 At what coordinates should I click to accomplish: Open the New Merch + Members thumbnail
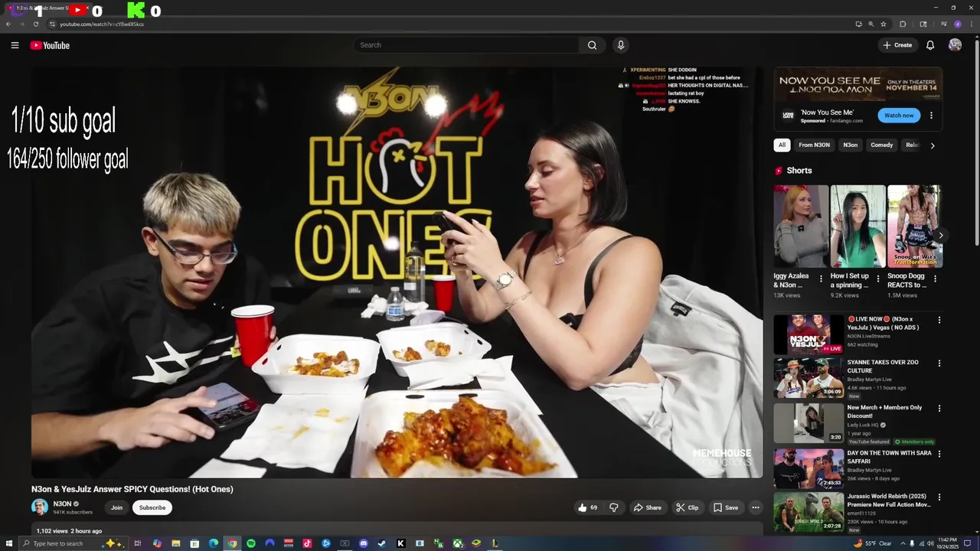(x=808, y=422)
